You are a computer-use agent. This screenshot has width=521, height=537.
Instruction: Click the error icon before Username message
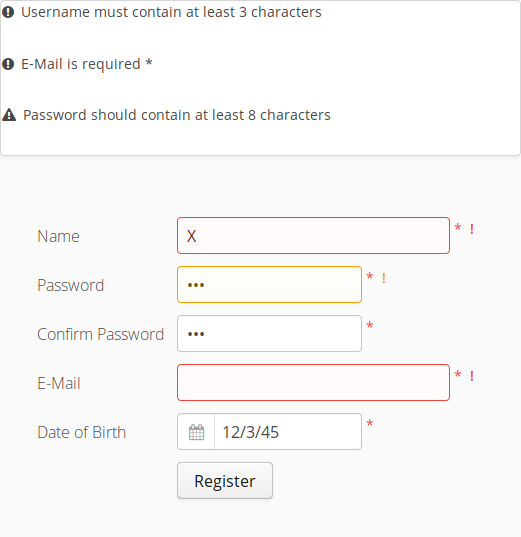pos(8,12)
